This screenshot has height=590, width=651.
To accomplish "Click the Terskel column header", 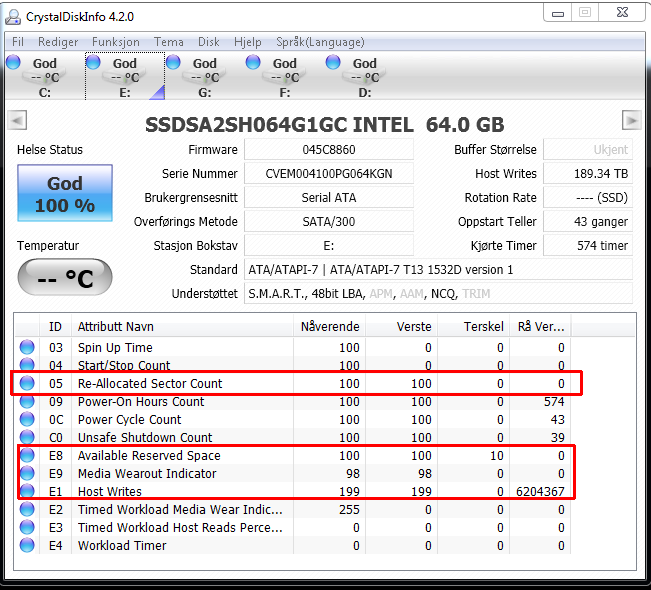I will [x=473, y=326].
